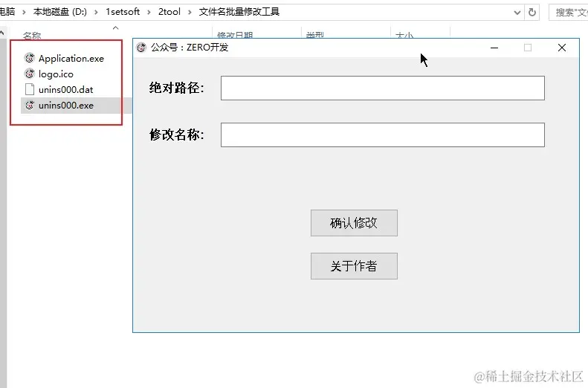Click the 修改名称 input field

pyautogui.click(x=383, y=135)
